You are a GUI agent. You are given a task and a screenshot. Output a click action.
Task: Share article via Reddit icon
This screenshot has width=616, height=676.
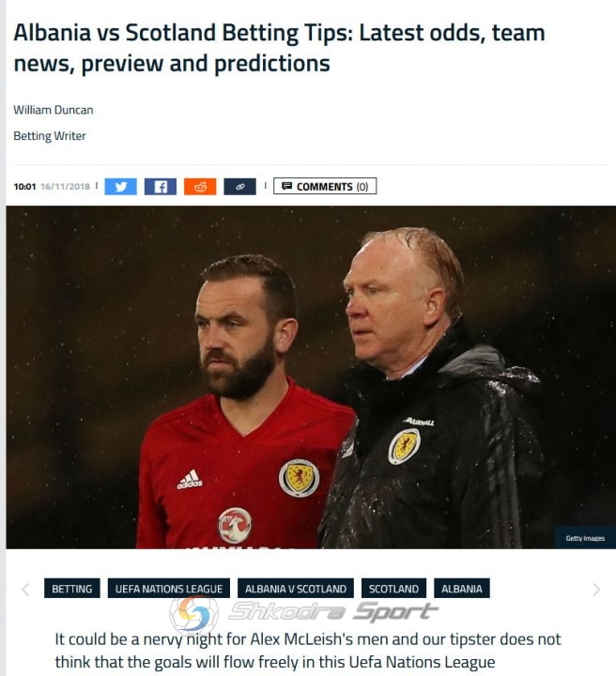tap(200, 187)
